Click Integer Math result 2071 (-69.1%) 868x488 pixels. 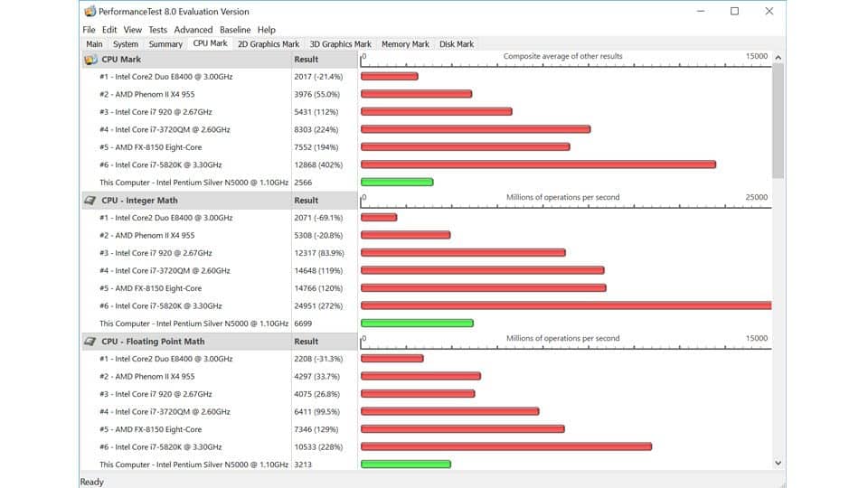click(318, 218)
